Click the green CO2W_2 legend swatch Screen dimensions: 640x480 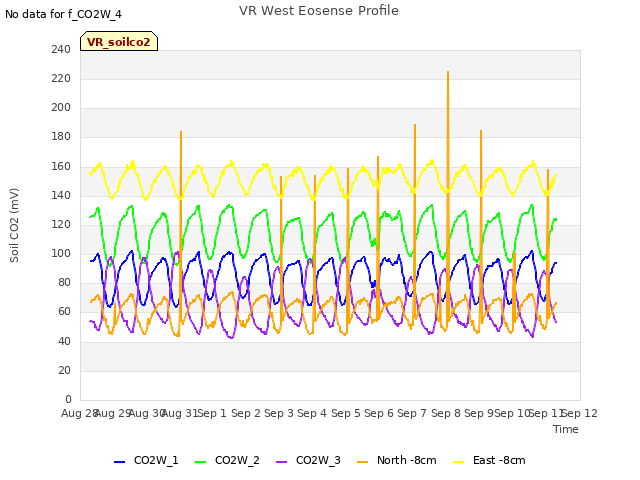click(x=200, y=462)
